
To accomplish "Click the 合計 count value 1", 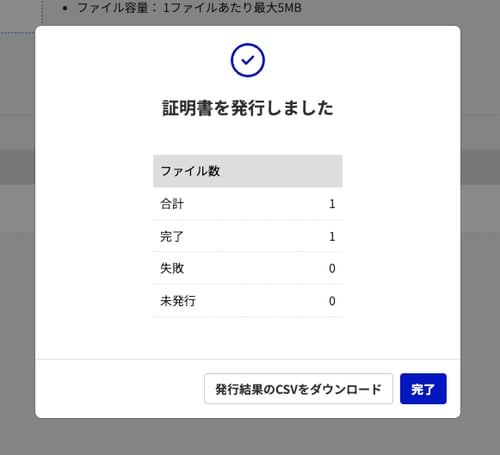I will pyautogui.click(x=332, y=204).
